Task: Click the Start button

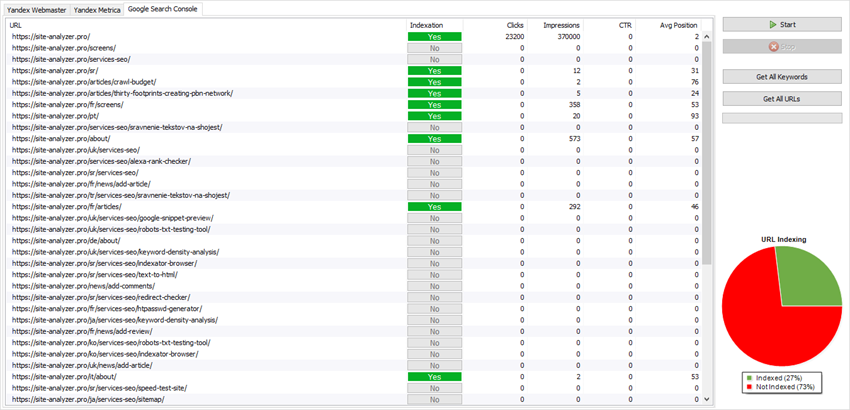Action: (x=782, y=24)
